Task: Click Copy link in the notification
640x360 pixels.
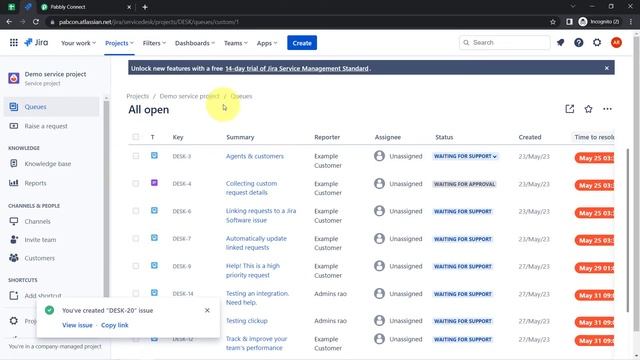Action: pos(115,325)
